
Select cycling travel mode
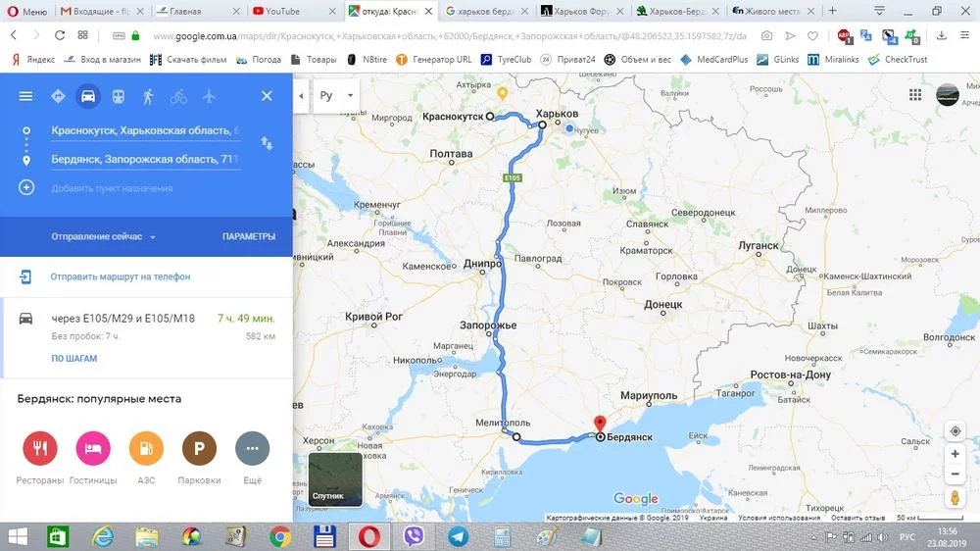coord(178,96)
